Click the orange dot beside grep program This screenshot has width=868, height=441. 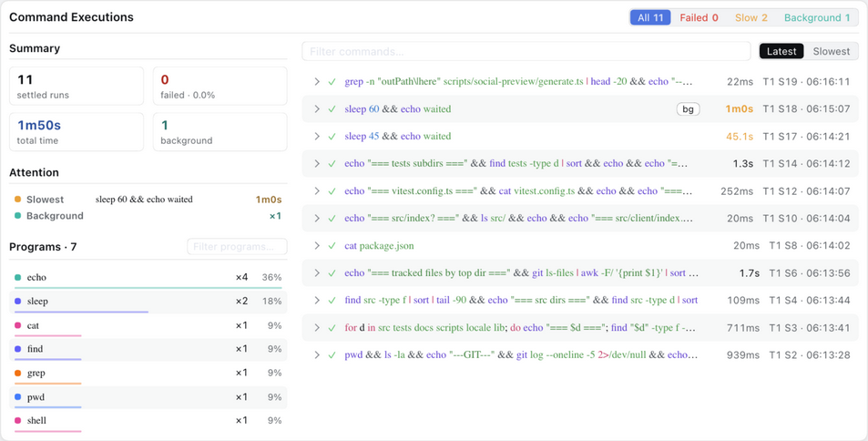point(17,373)
